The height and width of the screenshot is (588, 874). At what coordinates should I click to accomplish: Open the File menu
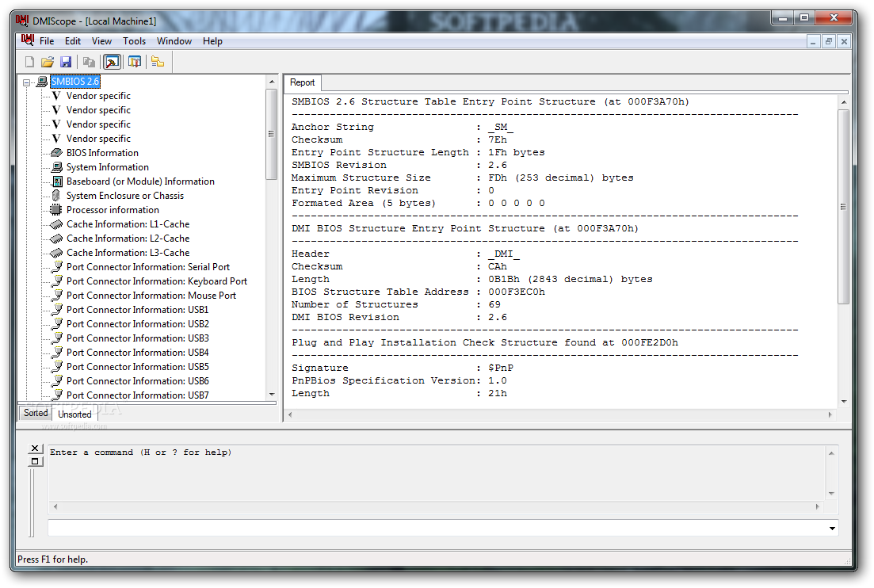coord(47,40)
